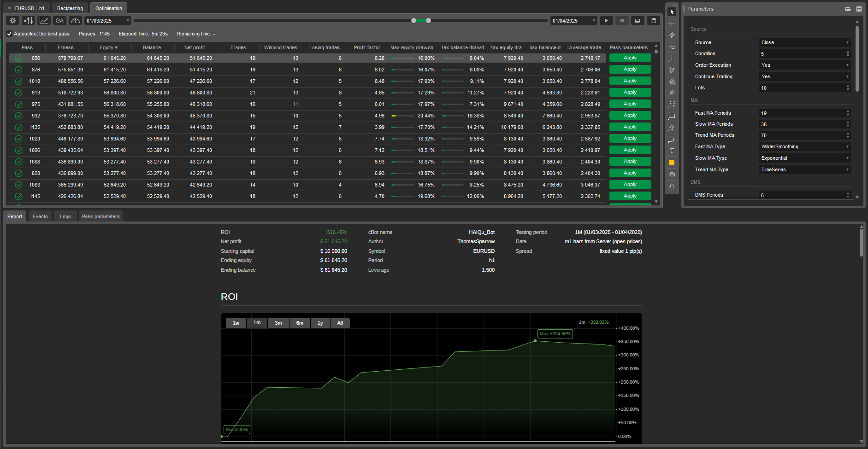Open price alerts bell icon

point(672,187)
